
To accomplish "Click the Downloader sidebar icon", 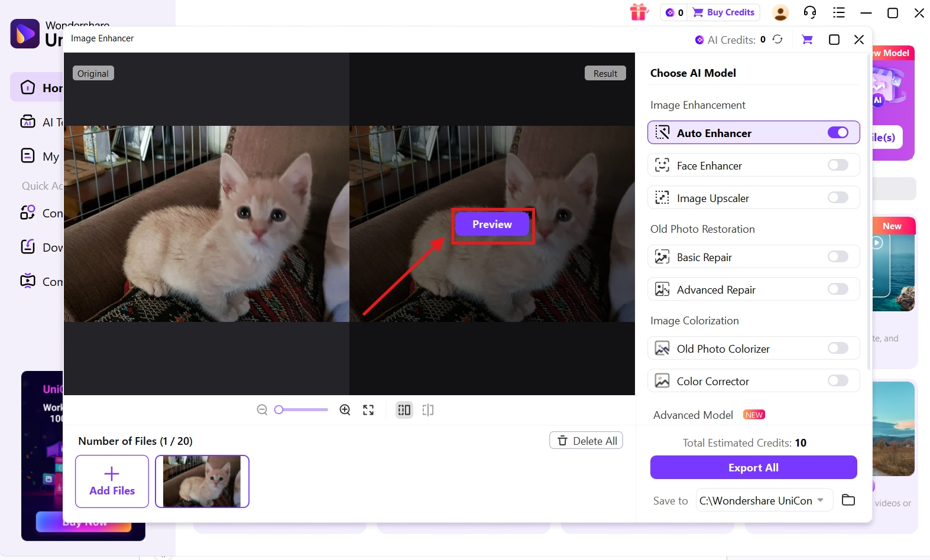I will click(28, 247).
